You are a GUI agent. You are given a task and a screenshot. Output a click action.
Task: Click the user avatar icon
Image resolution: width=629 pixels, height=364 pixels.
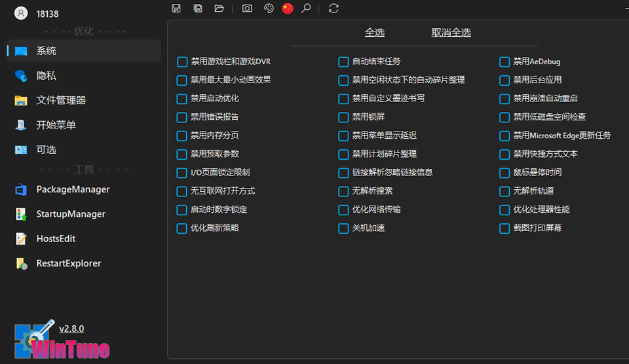coord(21,13)
